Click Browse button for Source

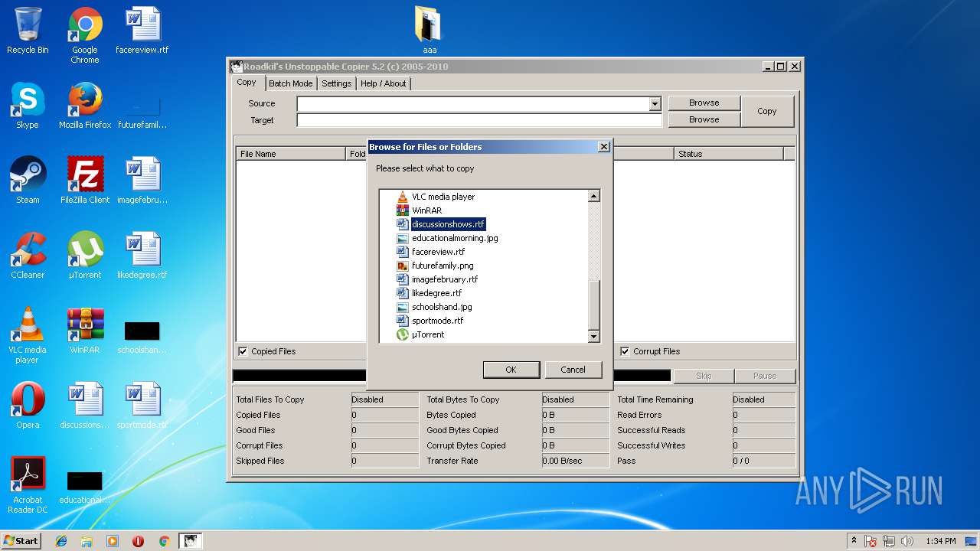point(704,103)
